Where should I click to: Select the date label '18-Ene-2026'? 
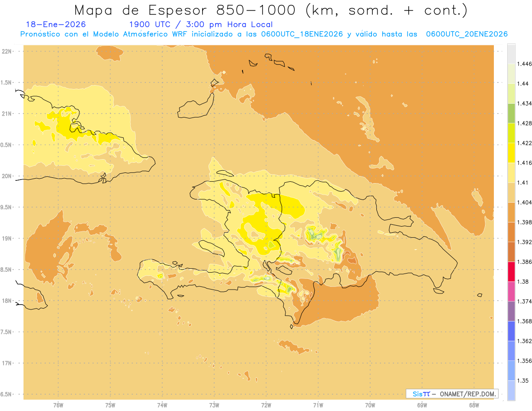[56, 24]
